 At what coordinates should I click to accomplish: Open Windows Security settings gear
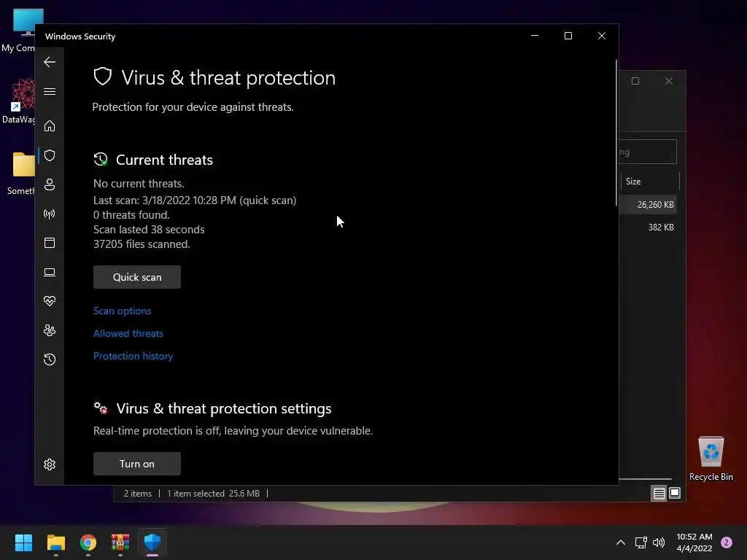pyautogui.click(x=50, y=464)
